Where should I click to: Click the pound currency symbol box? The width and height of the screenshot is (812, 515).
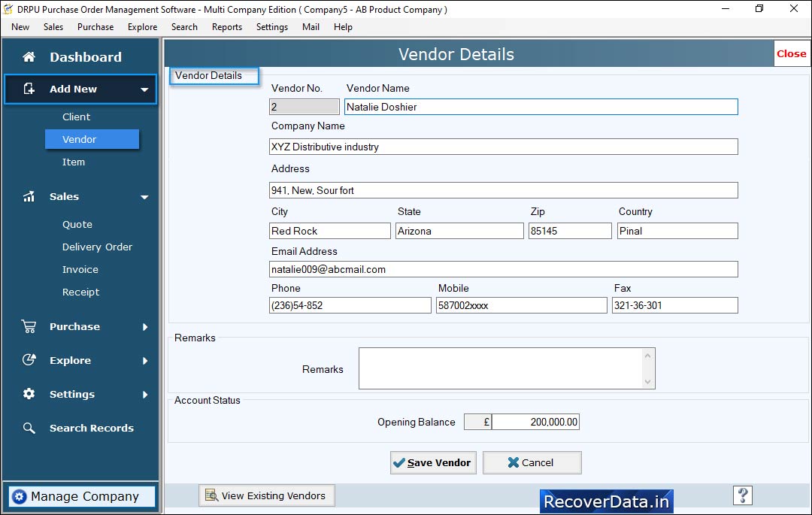(477, 422)
